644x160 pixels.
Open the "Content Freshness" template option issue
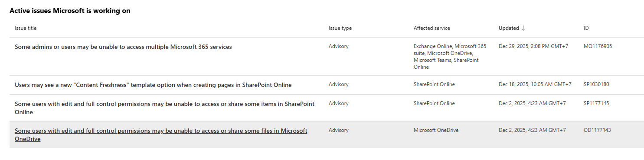tap(153, 85)
